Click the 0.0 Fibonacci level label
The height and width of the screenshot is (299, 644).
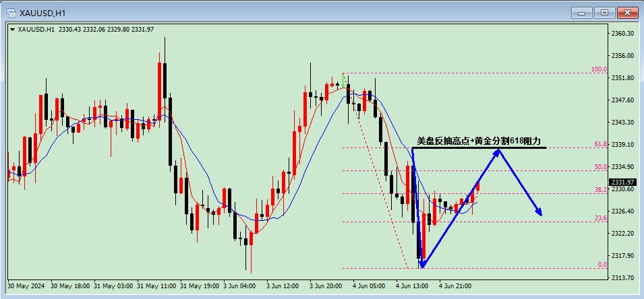(602, 265)
